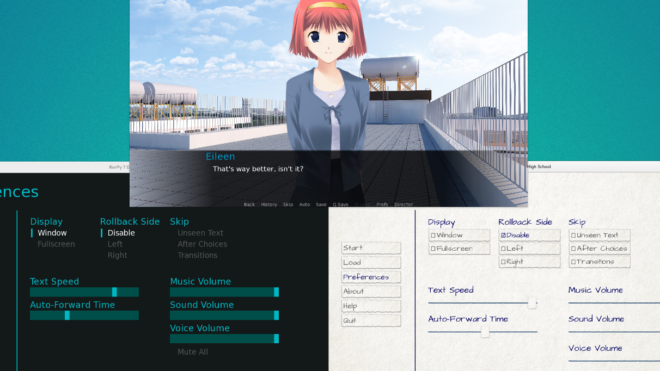Viewport: 660px width, 371px height.
Task: Enable Unseen Text skip in dark window
Action: pyautogui.click(x=200, y=233)
